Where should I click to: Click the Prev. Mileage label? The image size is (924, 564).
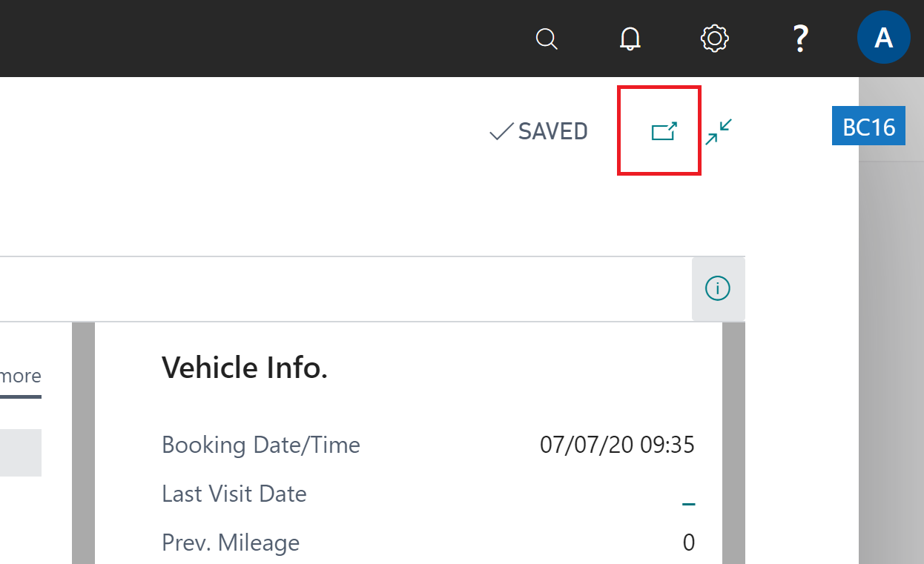coord(231,543)
